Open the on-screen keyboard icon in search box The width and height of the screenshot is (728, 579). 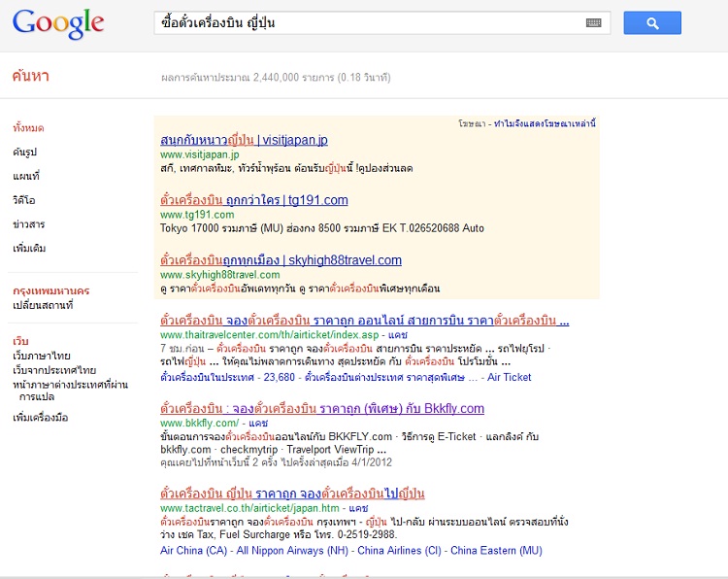(x=593, y=23)
